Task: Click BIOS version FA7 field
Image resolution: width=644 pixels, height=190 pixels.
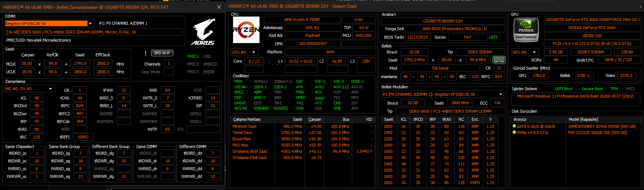Action: (468, 37)
